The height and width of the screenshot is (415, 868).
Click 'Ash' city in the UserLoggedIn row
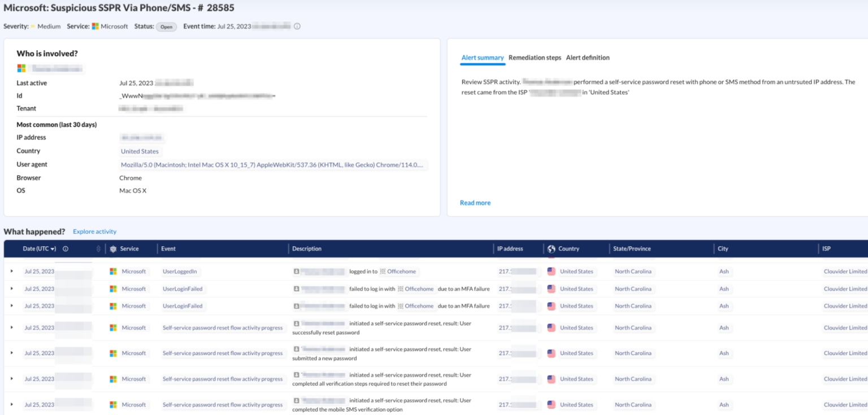click(x=724, y=272)
